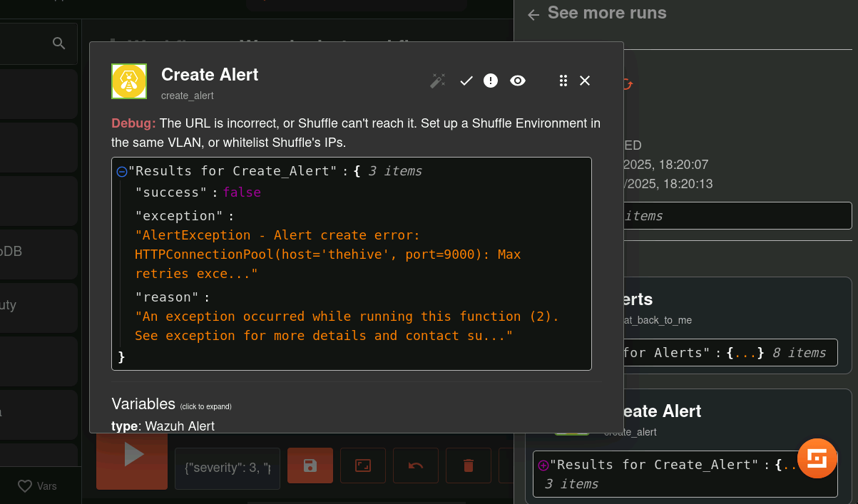Open the orange Shuffle support chat button

817,458
